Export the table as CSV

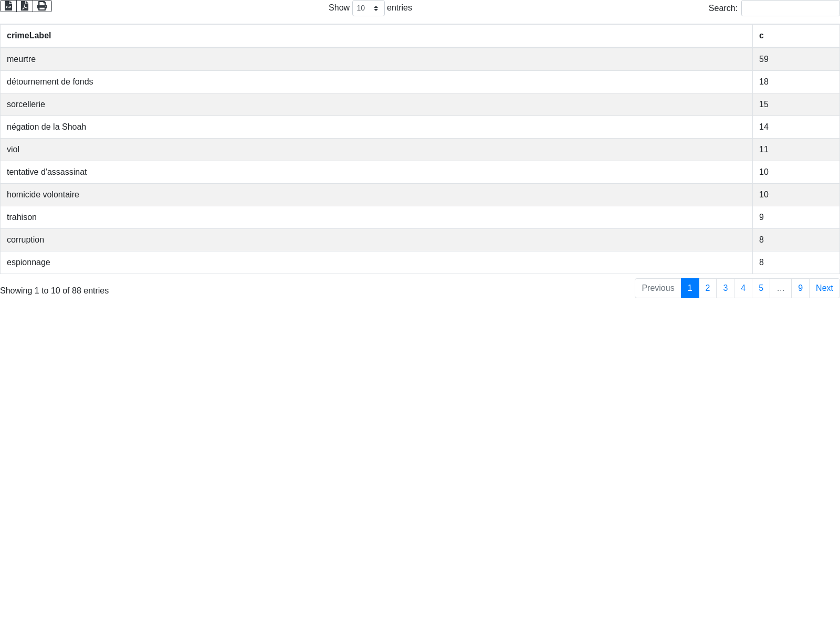pos(8,6)
